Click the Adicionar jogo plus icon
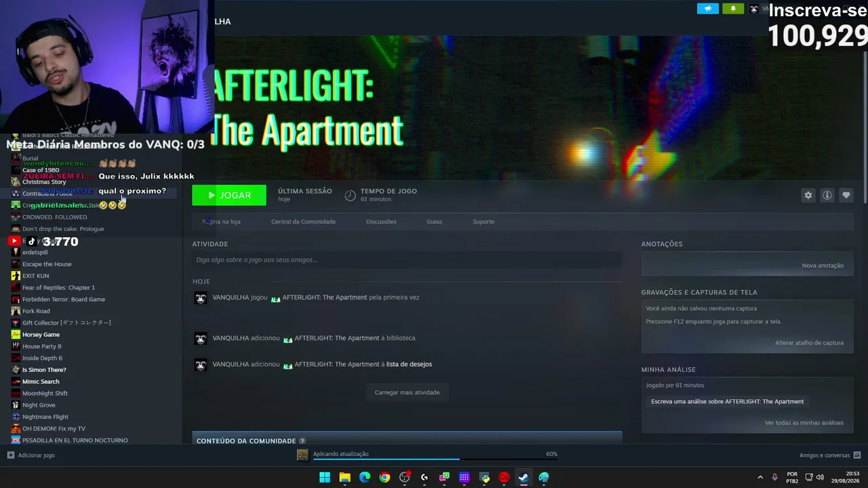 click(10, 455)
